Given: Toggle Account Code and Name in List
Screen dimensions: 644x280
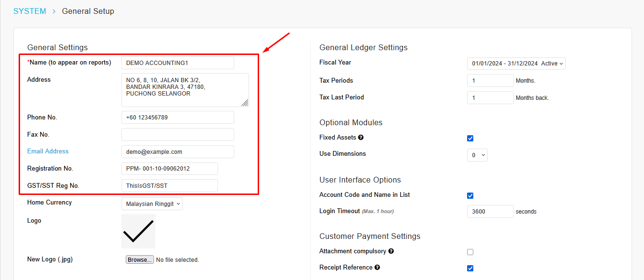Looking at the screenshot, I should tap(470, 196).
